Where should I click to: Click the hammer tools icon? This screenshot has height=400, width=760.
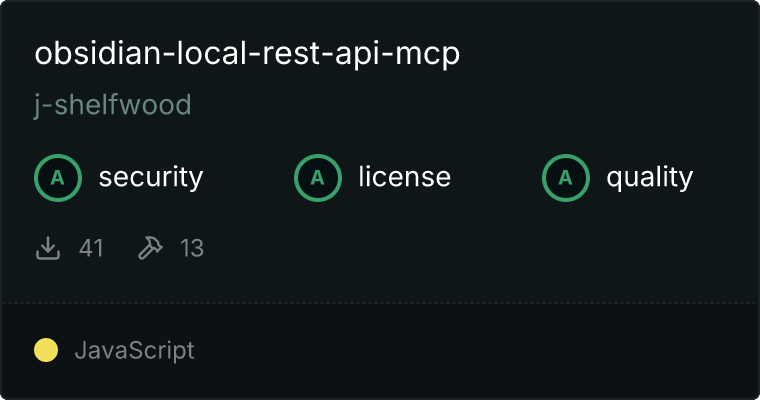coord(150,248)
